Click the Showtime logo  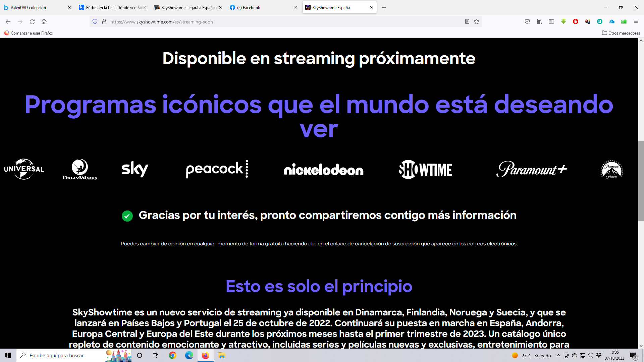point(425,170)
